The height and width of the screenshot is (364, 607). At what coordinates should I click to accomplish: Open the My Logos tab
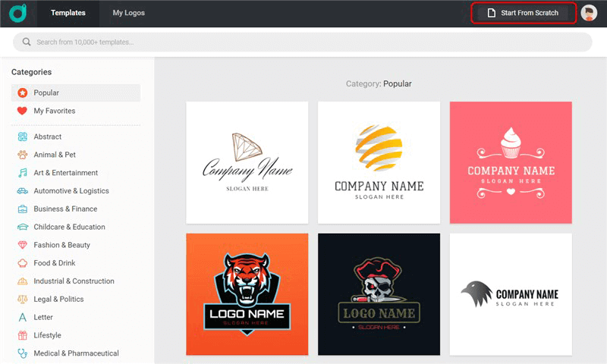[x=128, y=13]
